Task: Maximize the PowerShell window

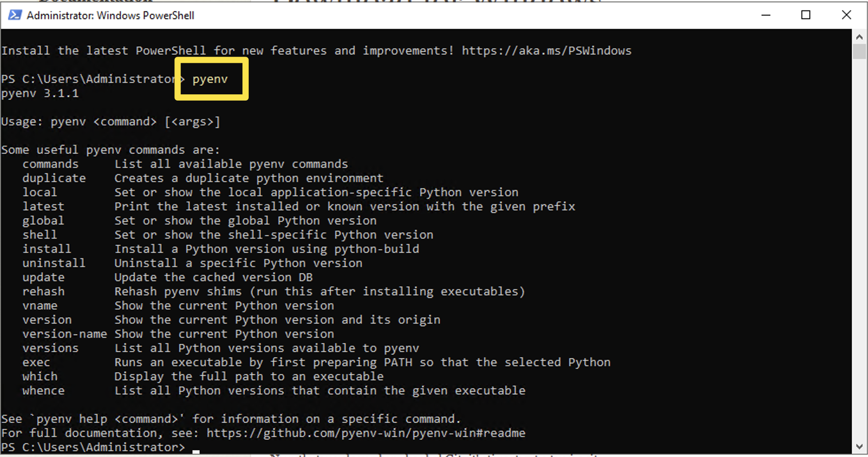Action: [805, 15]
